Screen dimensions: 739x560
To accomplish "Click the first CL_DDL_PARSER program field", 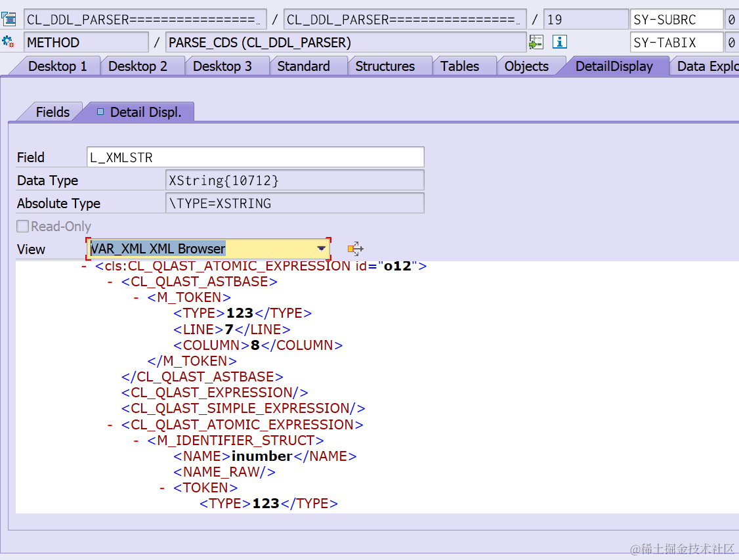I will coord(145,19).
